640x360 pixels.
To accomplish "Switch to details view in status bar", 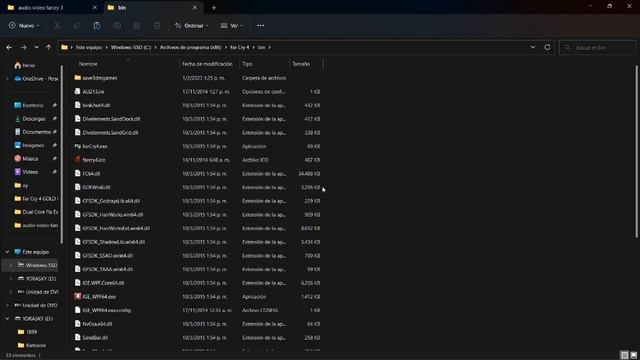I will point(624,356).
